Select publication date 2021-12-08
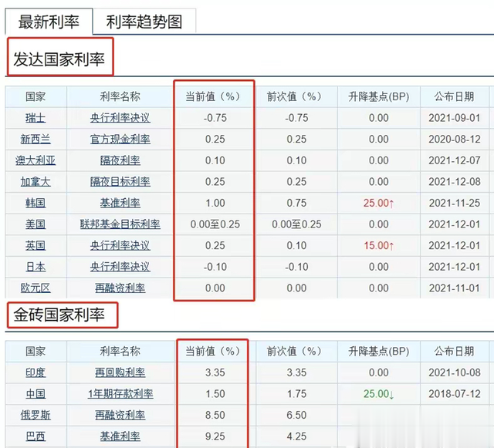Screen dimensions: 494x448 (455, 182)
